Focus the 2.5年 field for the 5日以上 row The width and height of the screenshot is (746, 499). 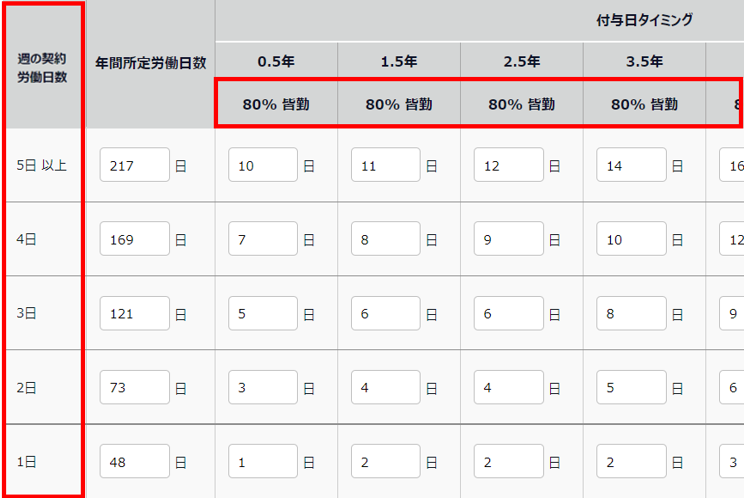[x=508, y=165]
